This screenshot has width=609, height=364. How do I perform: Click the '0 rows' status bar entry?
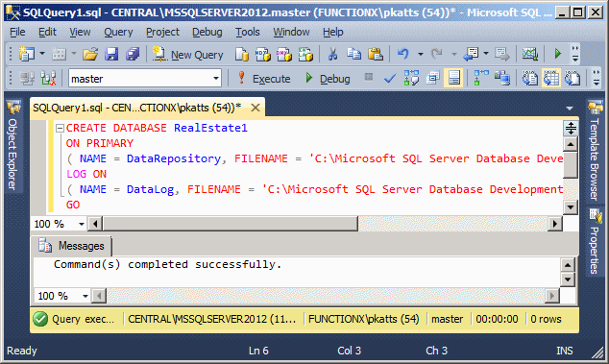point(546,319)
